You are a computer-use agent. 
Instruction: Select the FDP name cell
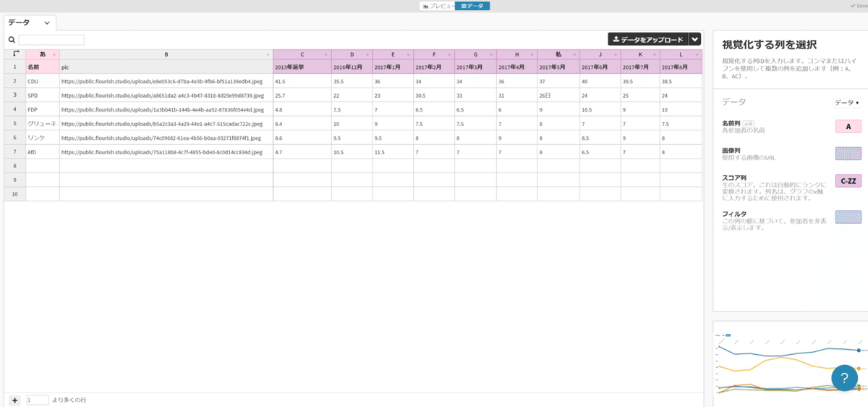(43, 109)
